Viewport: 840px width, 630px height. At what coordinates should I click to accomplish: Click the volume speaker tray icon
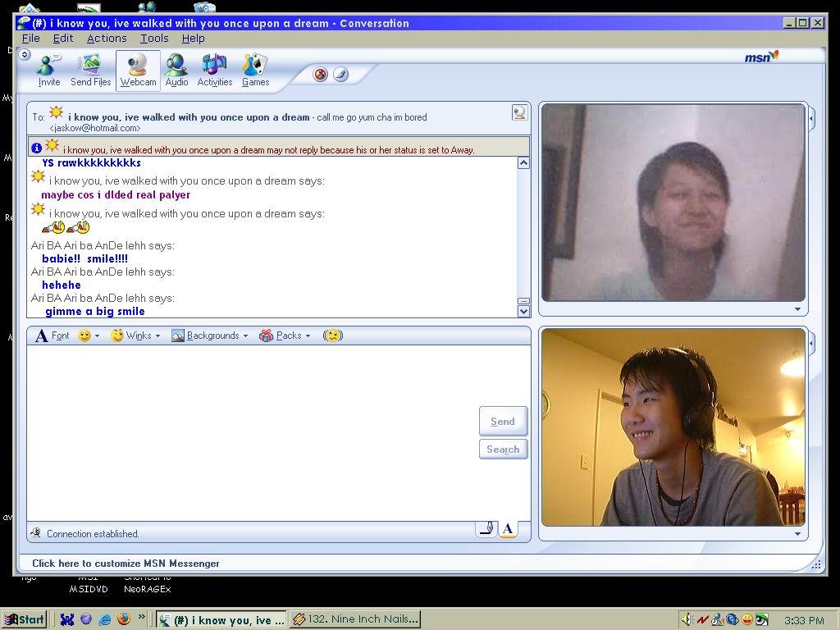point(688,620)
